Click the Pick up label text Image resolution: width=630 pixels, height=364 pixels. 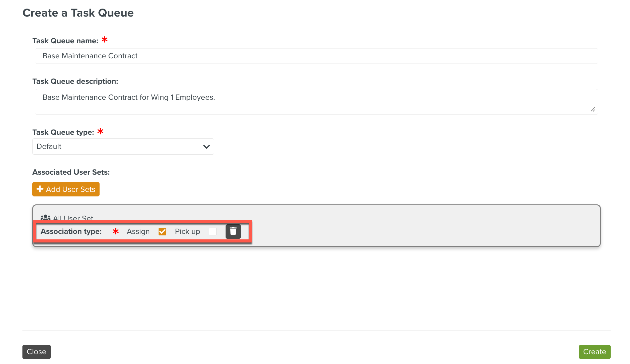[x=187, y=231]
